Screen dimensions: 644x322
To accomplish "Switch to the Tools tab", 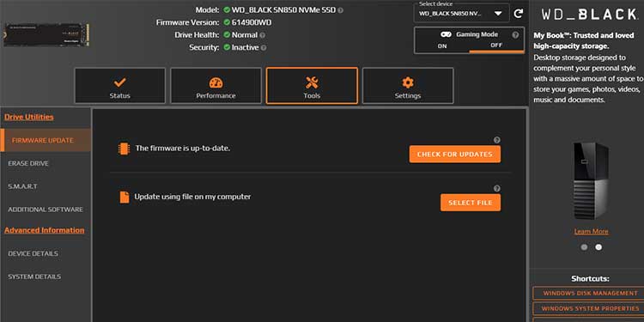I will (313, 85).
